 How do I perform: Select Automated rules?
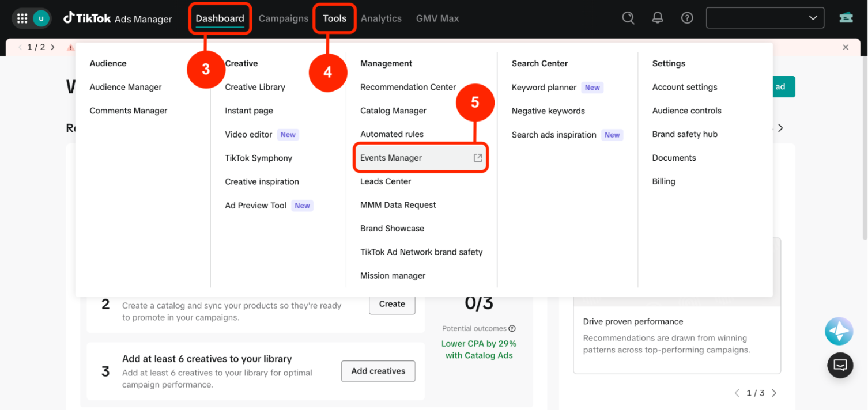click(392, 134)
